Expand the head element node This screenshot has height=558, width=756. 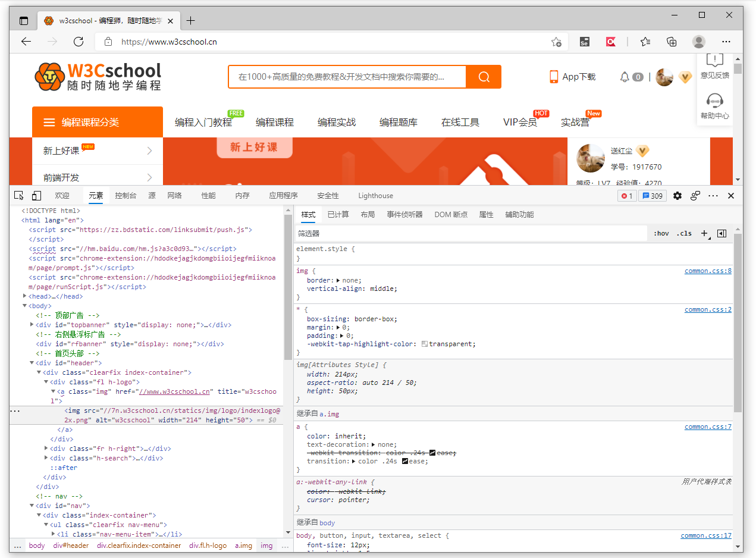(24, 296)
